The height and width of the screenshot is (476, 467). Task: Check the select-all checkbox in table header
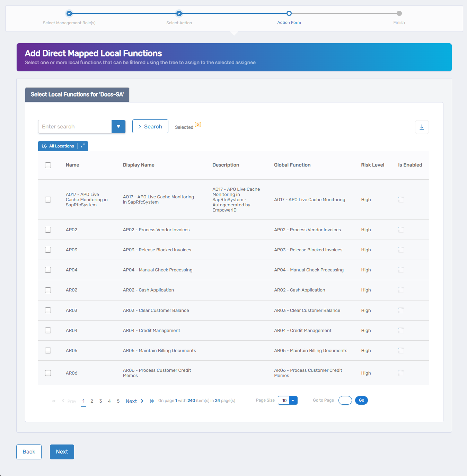48,165
